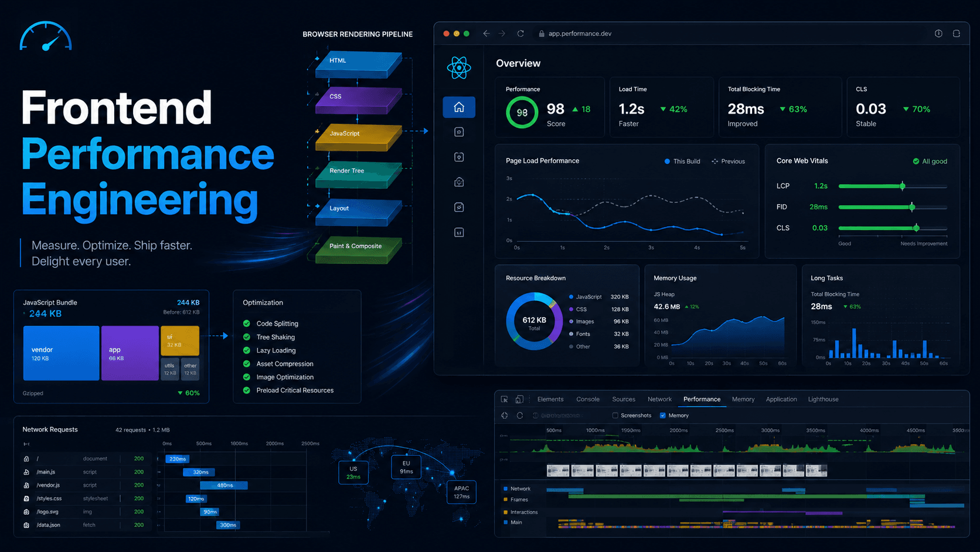This screenshot has width=980, height=552.
Task: Toggle Previous legend in Page Load chart
Action: (729, 161)
